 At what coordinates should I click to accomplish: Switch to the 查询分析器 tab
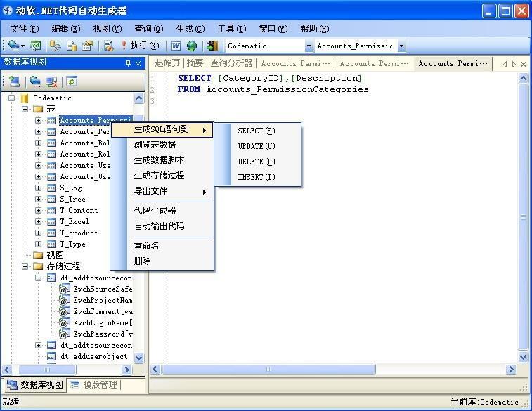[231, 63]
